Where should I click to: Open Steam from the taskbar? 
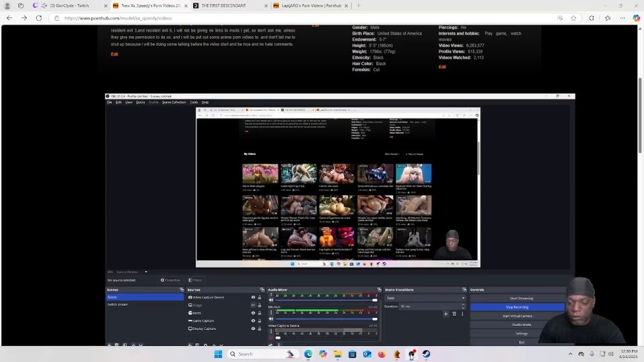click(x=426, y=354)
